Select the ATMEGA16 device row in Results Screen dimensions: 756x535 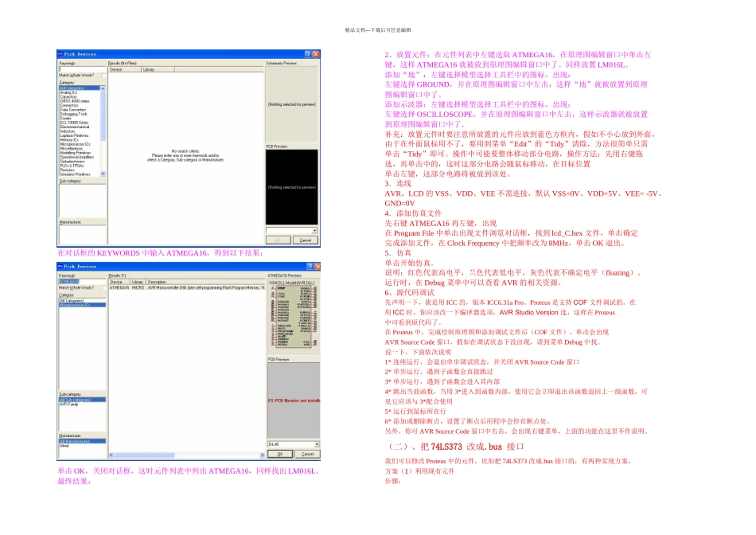[x=186, y=287]
